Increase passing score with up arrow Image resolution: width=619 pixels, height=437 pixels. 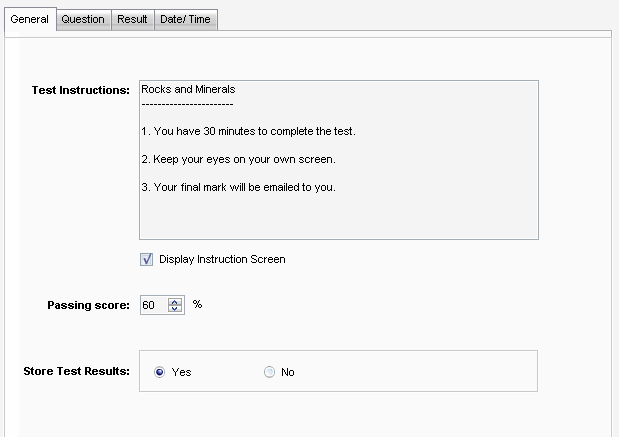176,301
